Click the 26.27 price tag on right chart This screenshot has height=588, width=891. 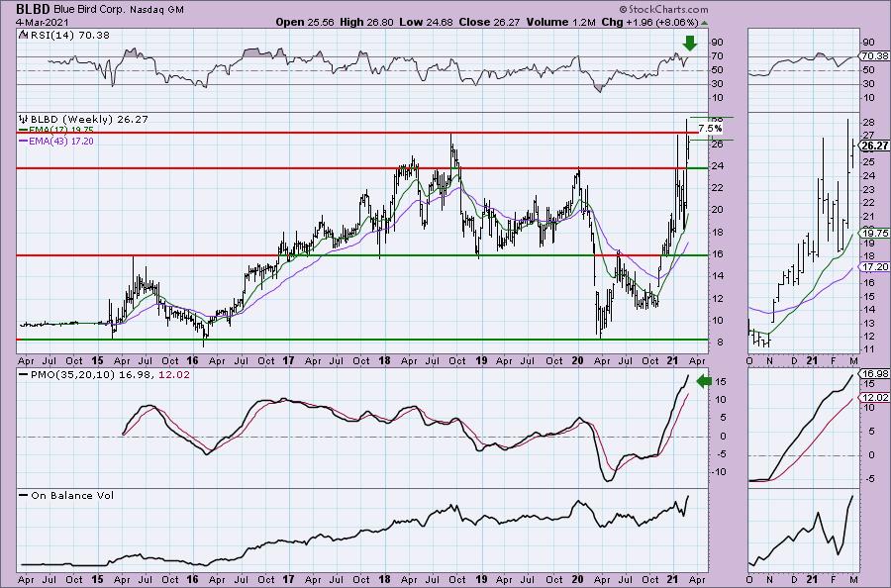[874, 146]
